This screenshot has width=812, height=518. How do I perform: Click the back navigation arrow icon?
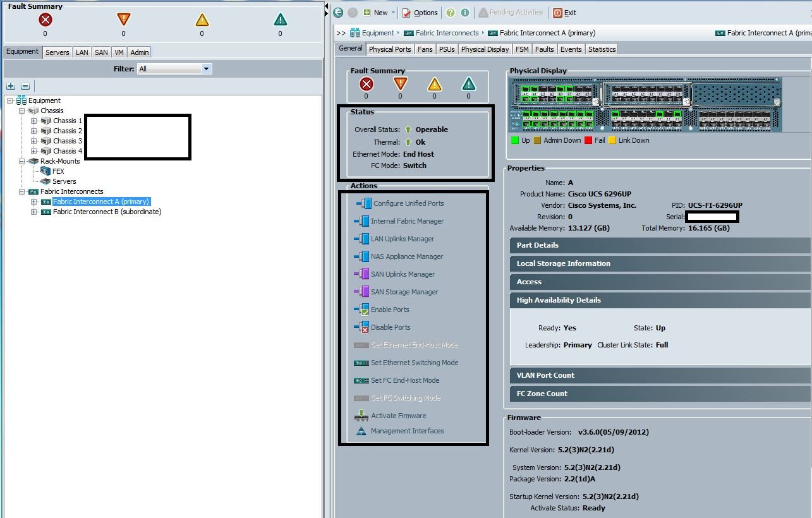[339, 13]
